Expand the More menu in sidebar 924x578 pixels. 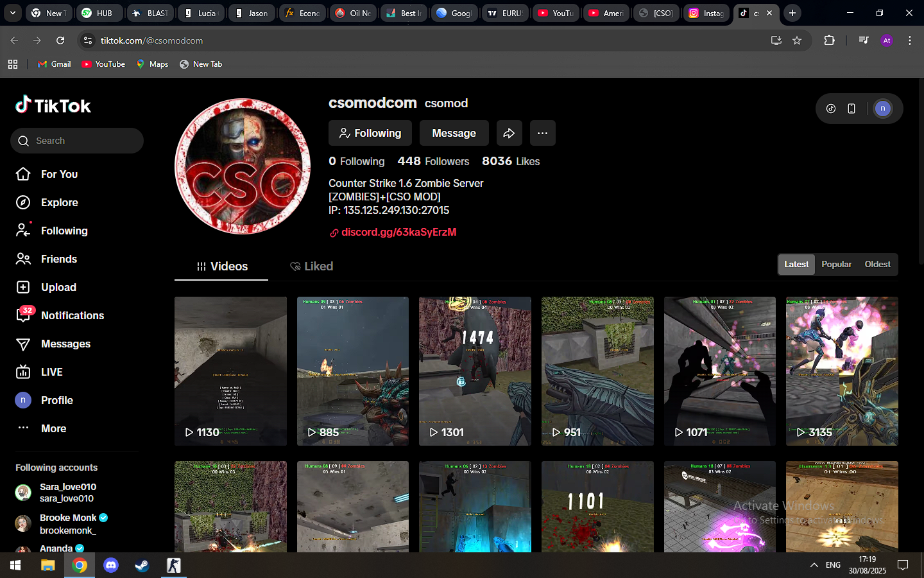pyautogui.click(x=53, y=428)
